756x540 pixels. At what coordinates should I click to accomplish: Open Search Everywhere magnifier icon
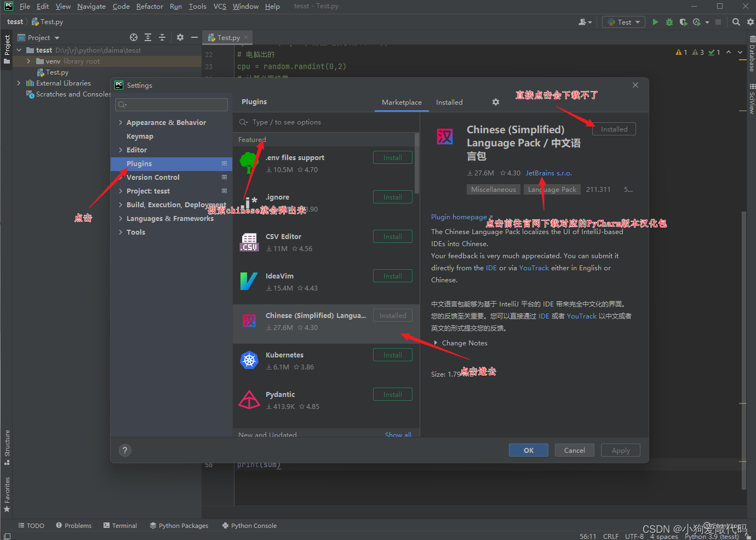736,22
